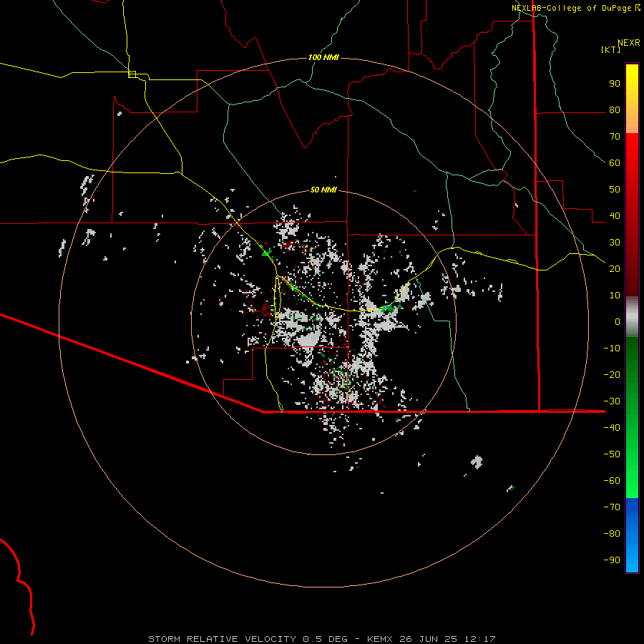The width and height of the screenshot is (644, 644).
Task: Click the -10 value on velocity scale
Action: 612,348
